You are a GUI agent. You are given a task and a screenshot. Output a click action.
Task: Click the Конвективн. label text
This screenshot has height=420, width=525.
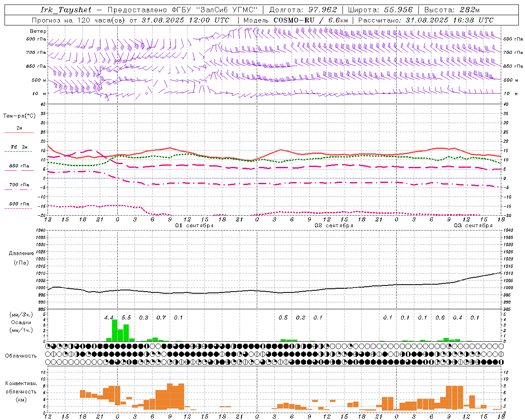coord(21,383)
